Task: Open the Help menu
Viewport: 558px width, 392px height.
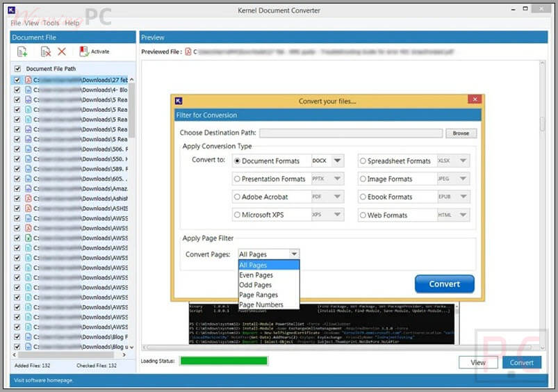Action: (x=72, y=23)
